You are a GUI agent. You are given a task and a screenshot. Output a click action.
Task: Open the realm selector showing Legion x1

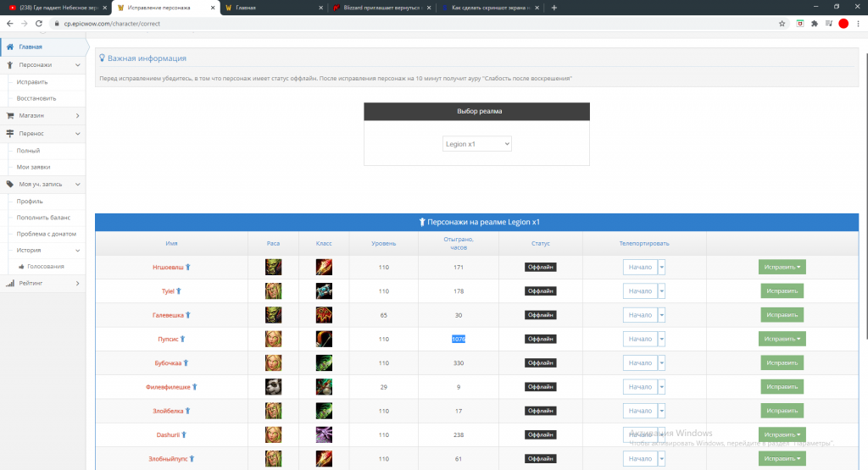tap(477, 144)
